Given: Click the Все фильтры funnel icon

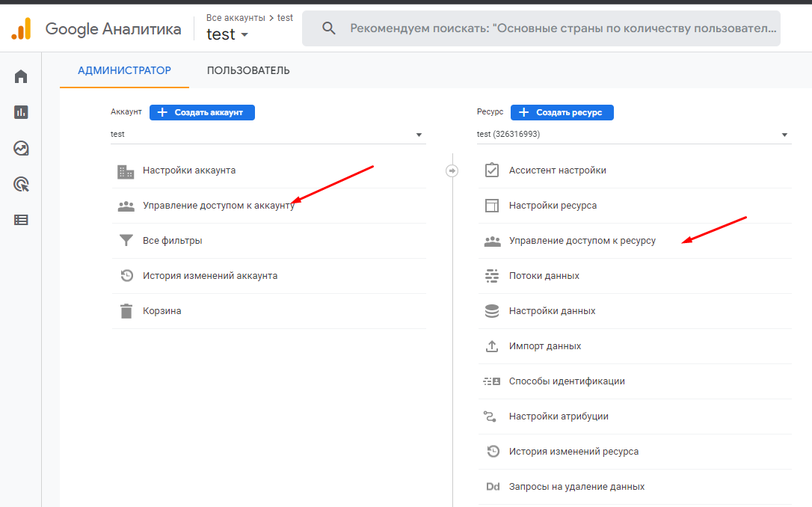Looking at the screenshot, I should (126, 241).
